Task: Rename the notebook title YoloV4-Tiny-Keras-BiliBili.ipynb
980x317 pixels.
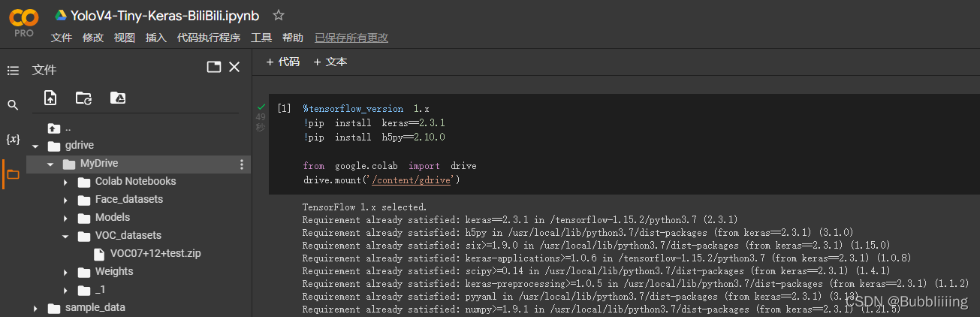Action: (165, 15)
